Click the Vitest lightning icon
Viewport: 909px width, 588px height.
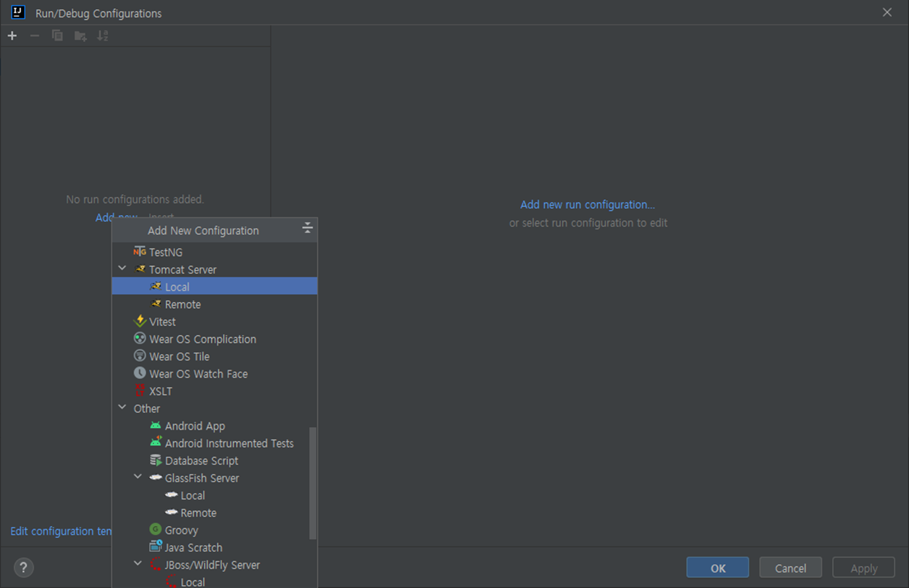(x=140, y=321)
